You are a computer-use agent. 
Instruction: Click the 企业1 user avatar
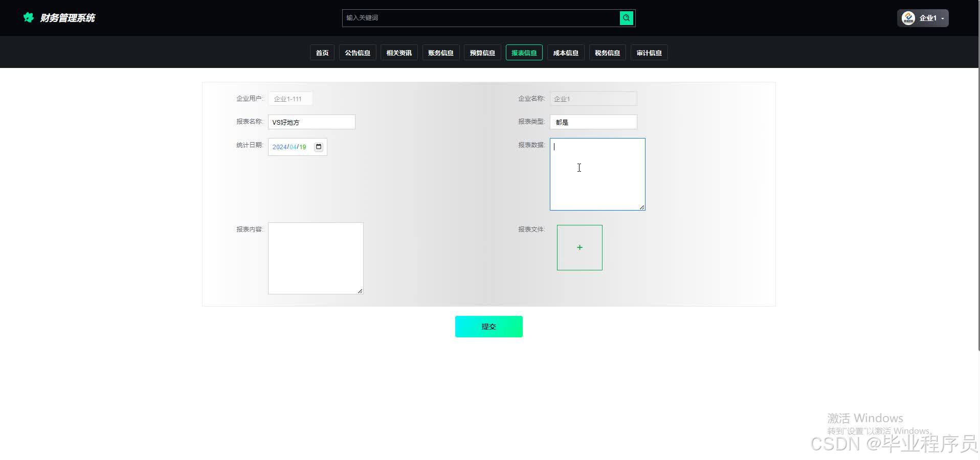click(908, 18)
